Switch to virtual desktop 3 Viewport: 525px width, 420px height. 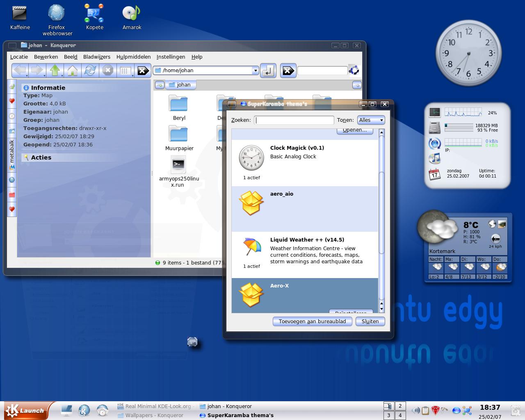(389, 415)
